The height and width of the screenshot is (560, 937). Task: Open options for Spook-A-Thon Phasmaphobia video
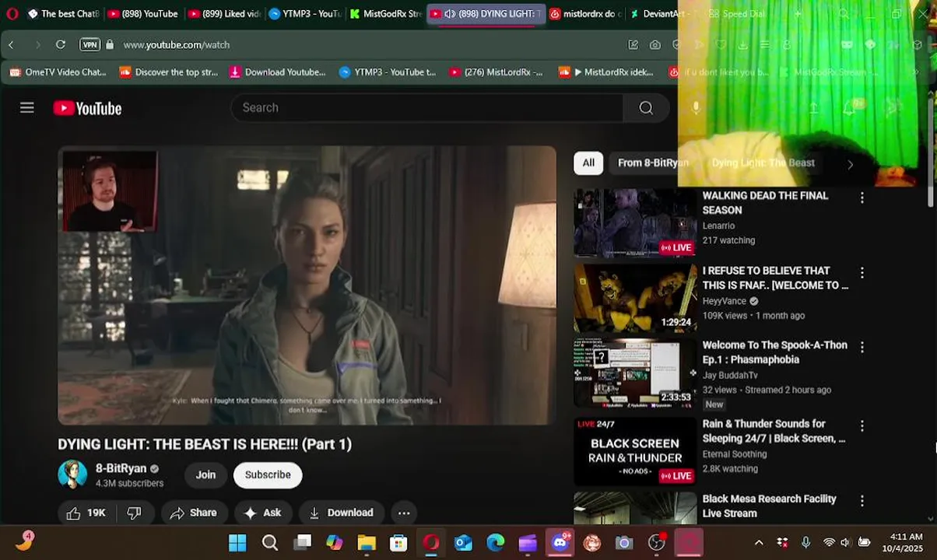pos(862,347)
